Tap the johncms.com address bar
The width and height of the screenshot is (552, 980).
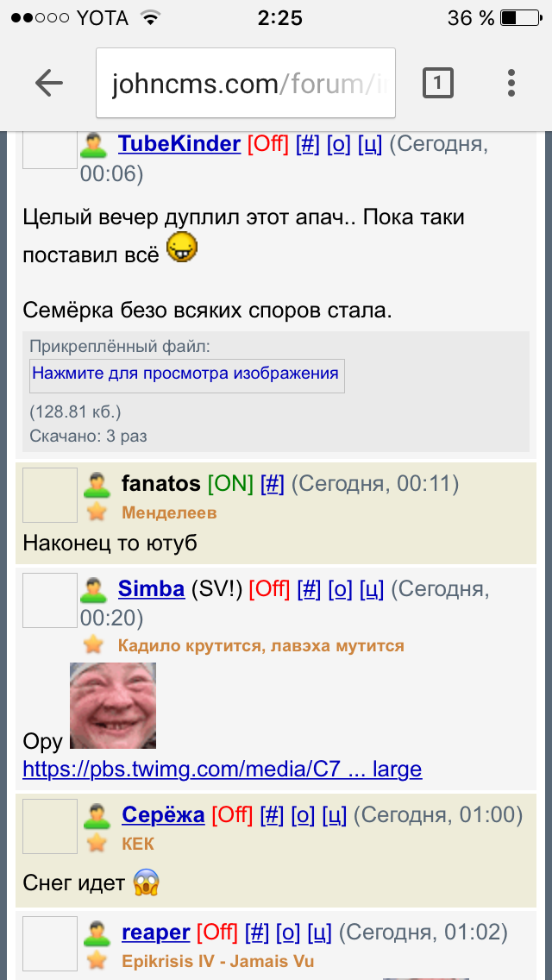click(246, 83)
